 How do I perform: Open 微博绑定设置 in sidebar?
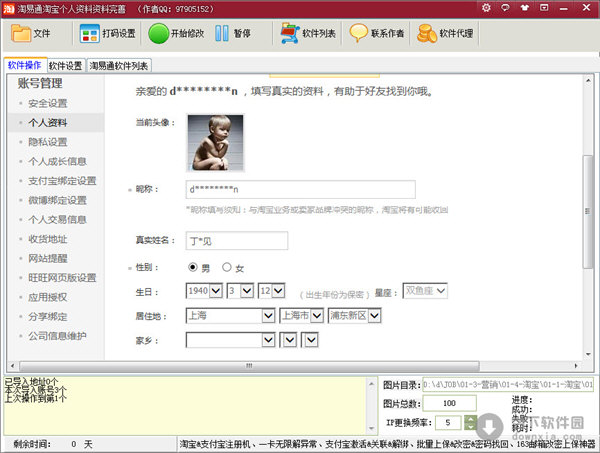(x=57, y=200)
